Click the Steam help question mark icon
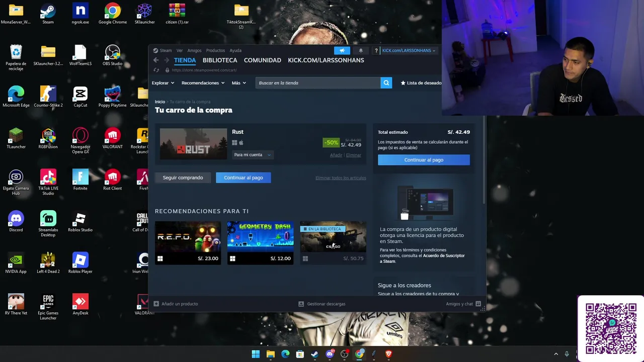This screenshot has width=644, height=362. tap(376, 50)
